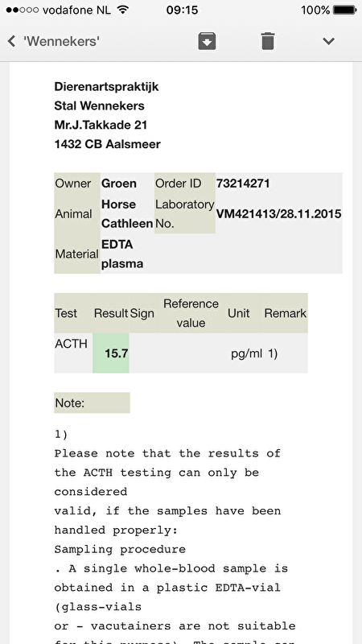362x644 pixels.
Task: Tap the address line '1432 CB Aalsmeer'
Action: [108, 144]
